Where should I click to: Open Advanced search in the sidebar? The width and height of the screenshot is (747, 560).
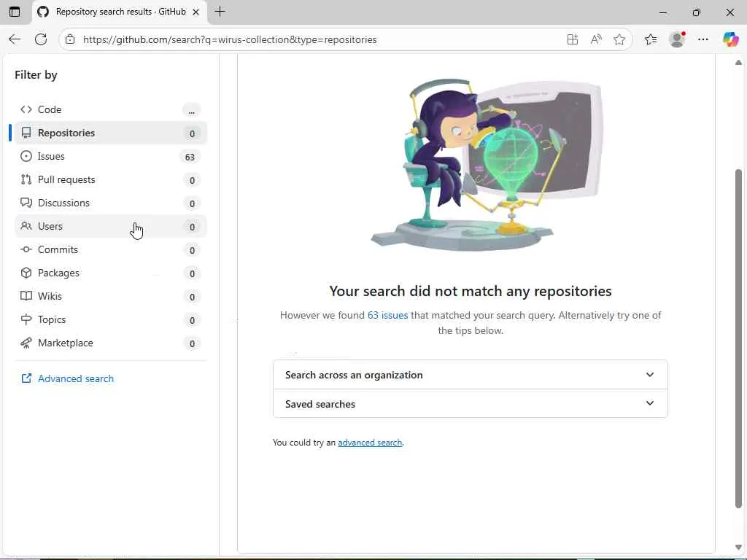click(75, 378)
